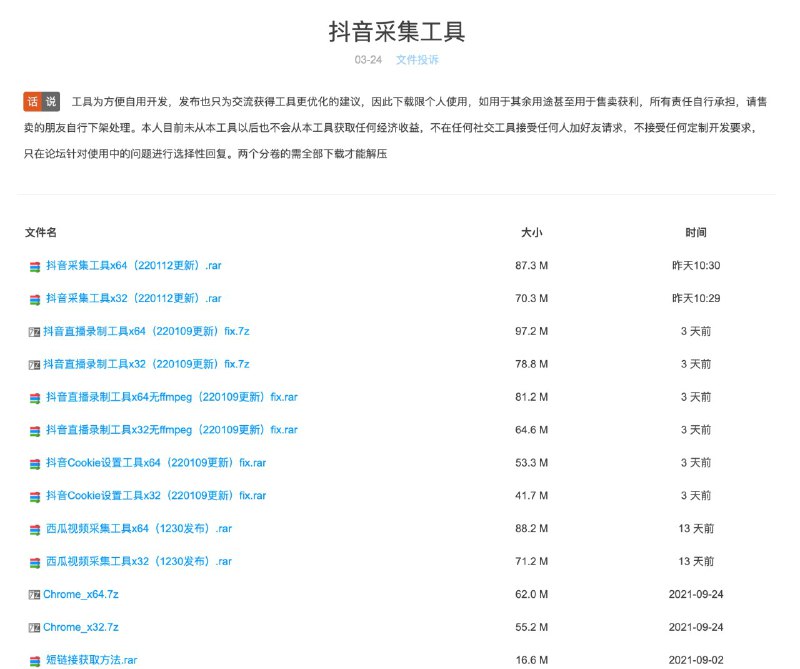Click the 55.2 M size value
Screen dimensions: 800x669
531,627
